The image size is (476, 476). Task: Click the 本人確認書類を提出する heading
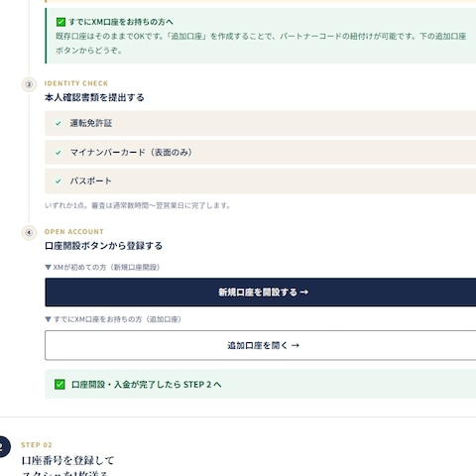[94, 97]
